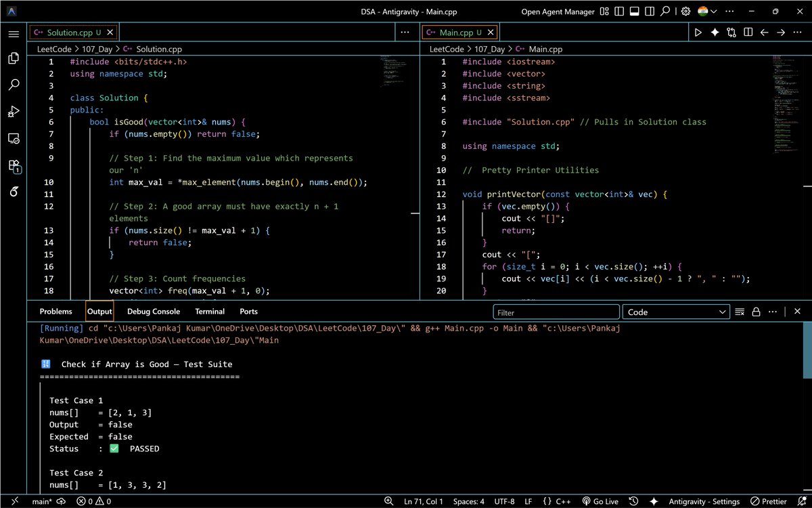Image resolution: width=812 pixels, height=508 pixels.
Task: Click Open Agent Manager
Action: [x=558, y=12]
